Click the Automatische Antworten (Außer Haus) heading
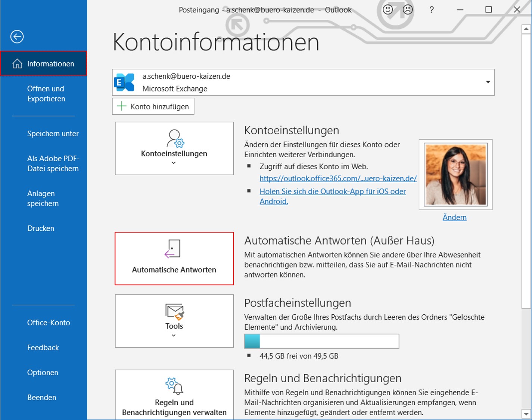 pos(339,241)
